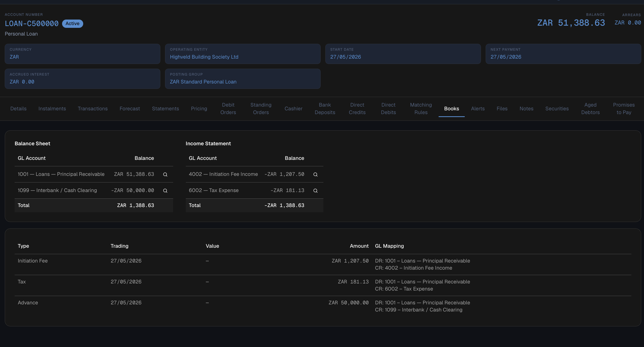Open the Details tab

(x=18, y=109)
